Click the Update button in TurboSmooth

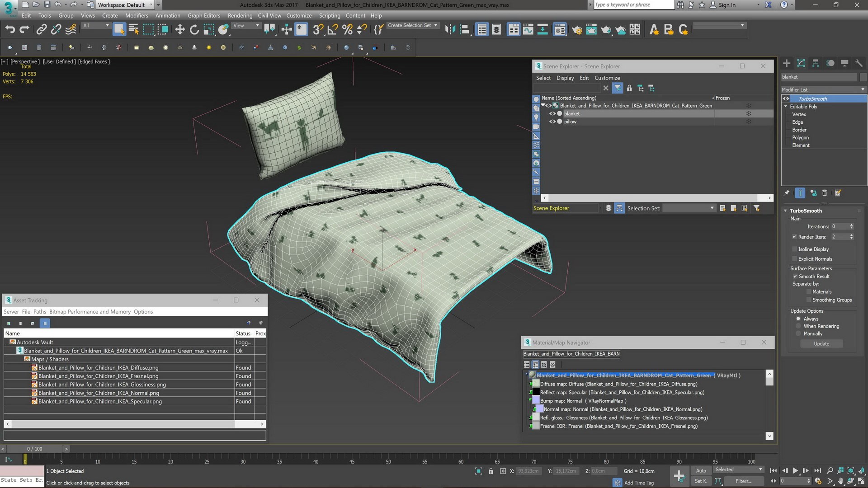point(821,344)
